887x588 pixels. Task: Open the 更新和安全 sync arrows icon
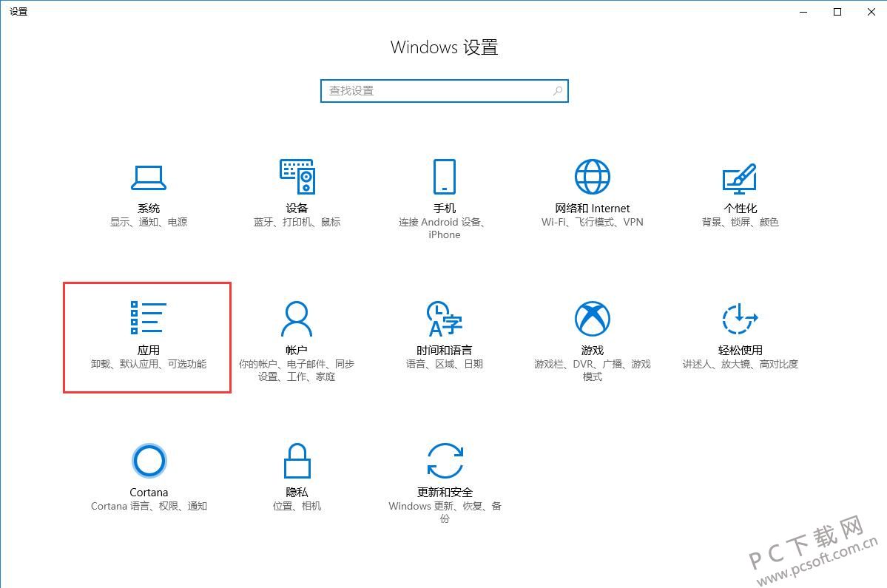(445, 461)
